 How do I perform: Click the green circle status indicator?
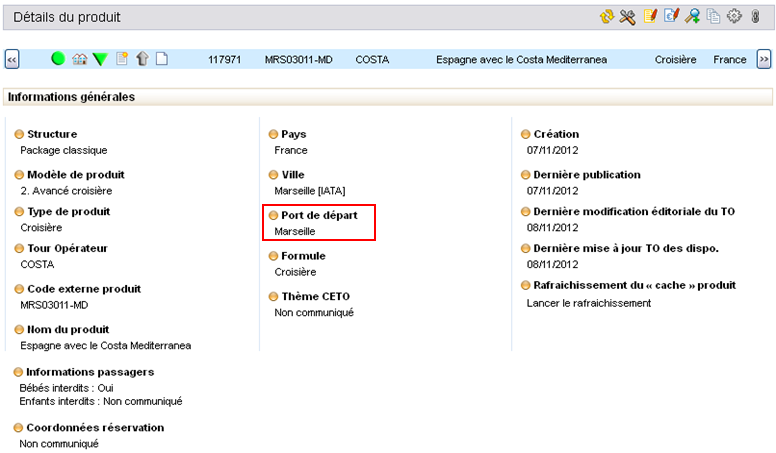point(58,59)
